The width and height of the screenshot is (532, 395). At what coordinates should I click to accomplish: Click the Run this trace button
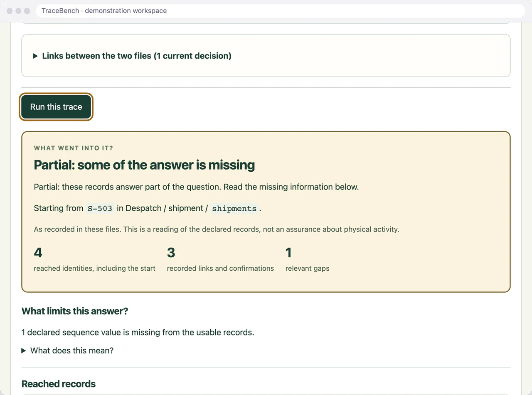(56, 107)
